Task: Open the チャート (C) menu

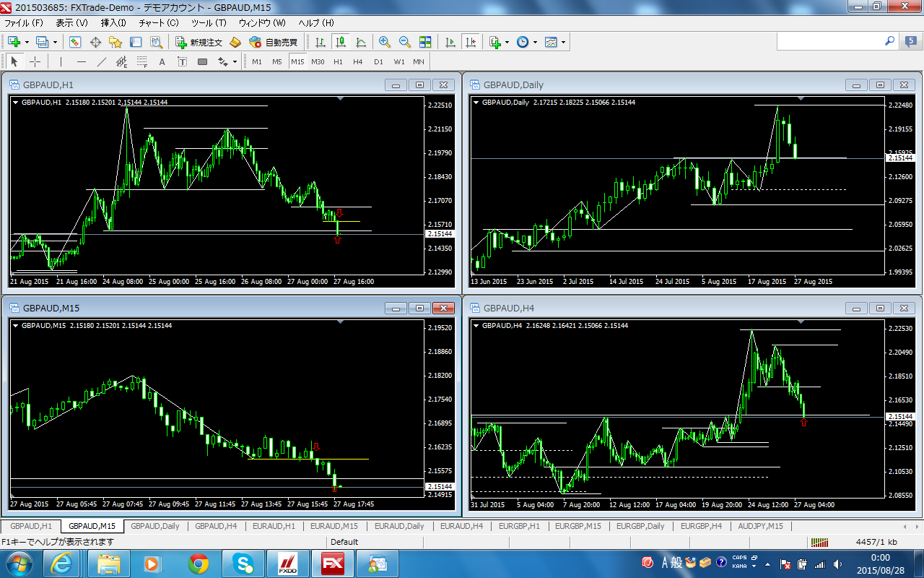Action: click(158, 23)
